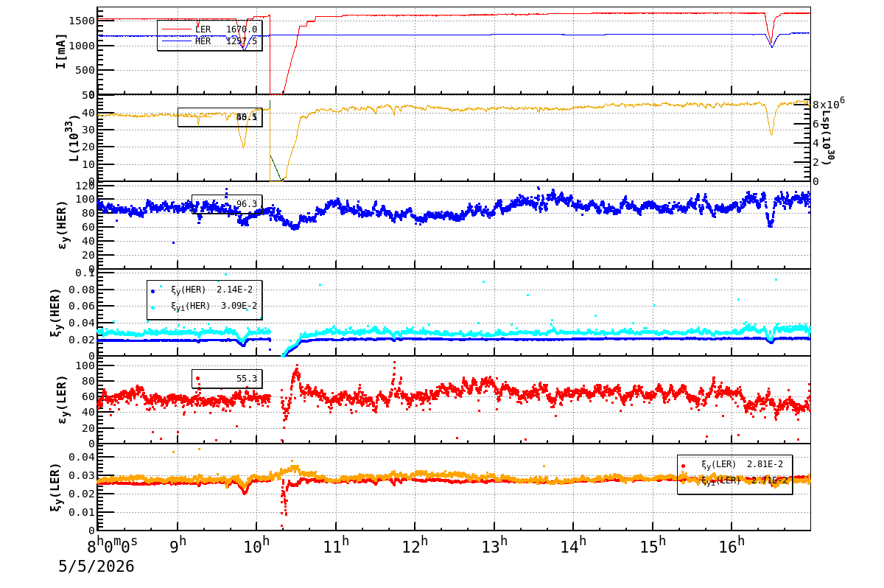Click the date label 5/5/2026
Screen dimensions: 884x588
97,567
